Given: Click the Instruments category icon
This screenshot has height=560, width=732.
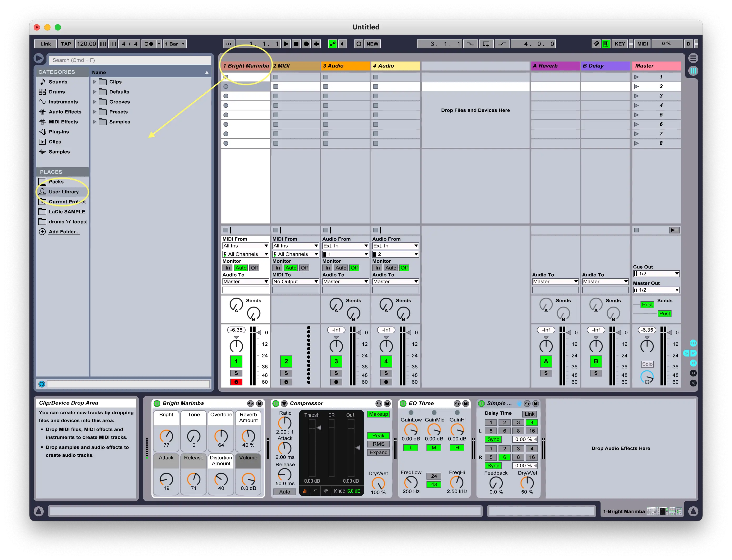Looking at the screenshot, I should click(x=41, y=101).
